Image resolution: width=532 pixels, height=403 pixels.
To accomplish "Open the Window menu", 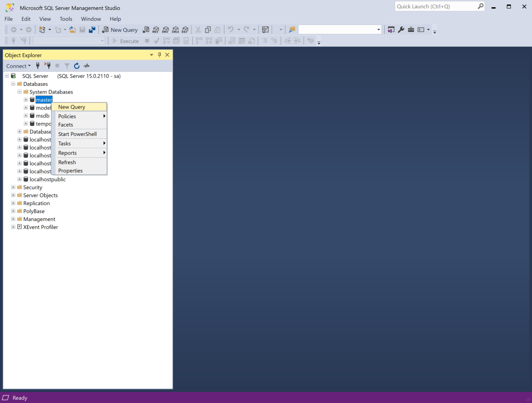I will pyautogui.click(x=91, y=19).
